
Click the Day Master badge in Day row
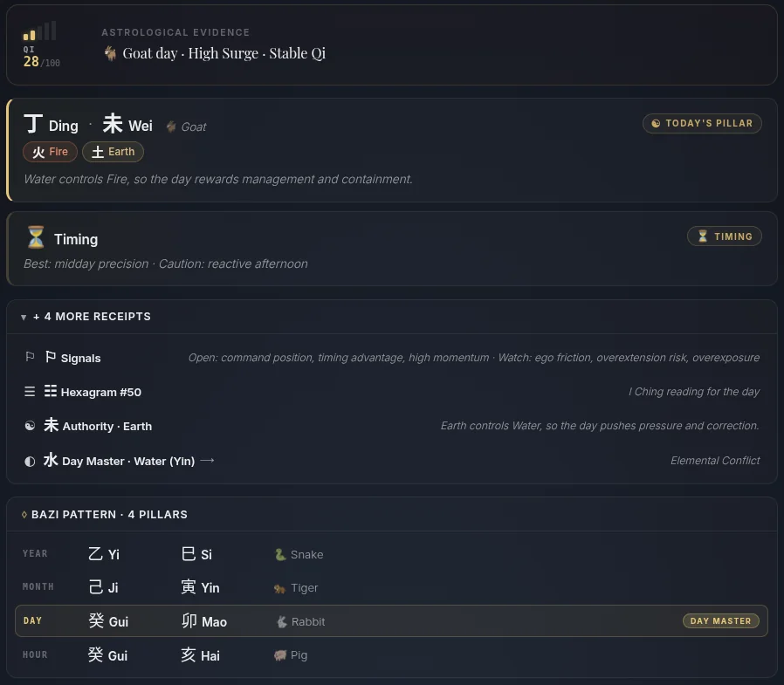tap(721, 621)
